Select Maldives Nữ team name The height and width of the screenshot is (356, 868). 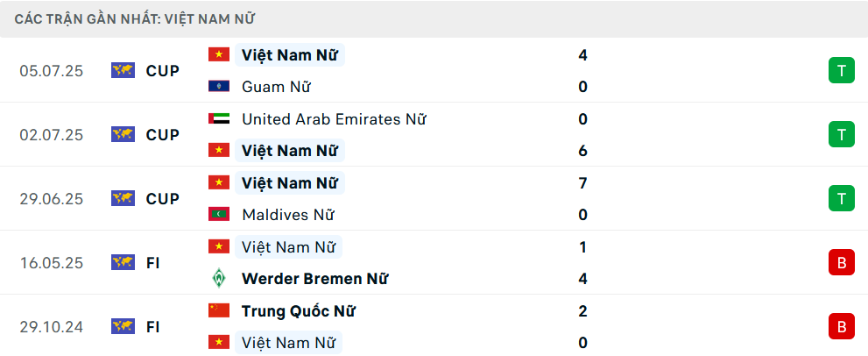(x=288, y=215)
